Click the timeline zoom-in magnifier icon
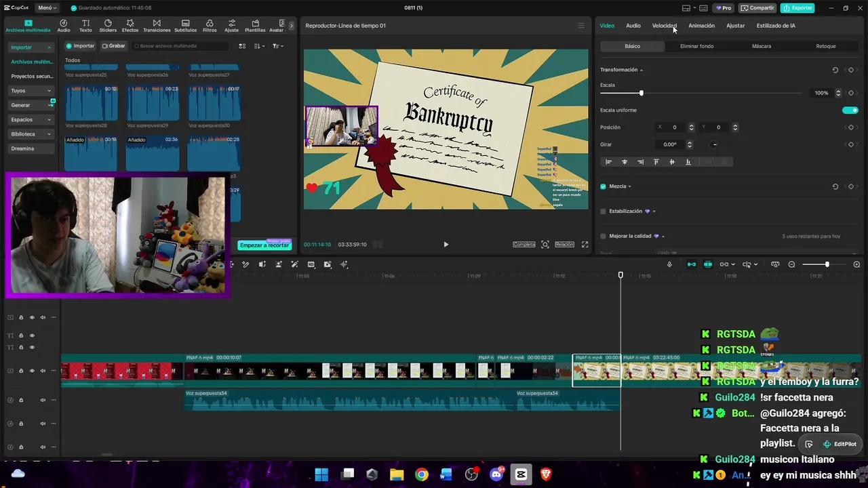 (856, 264)
